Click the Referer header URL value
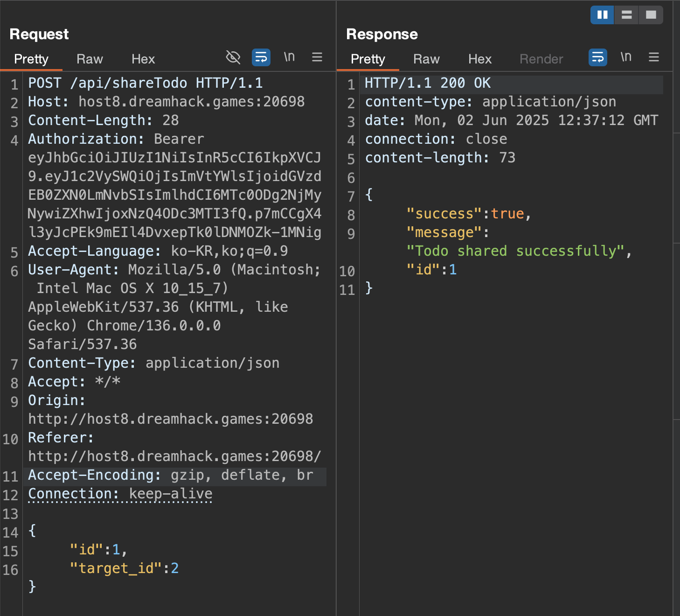680x616 pixels. (175, 456)
